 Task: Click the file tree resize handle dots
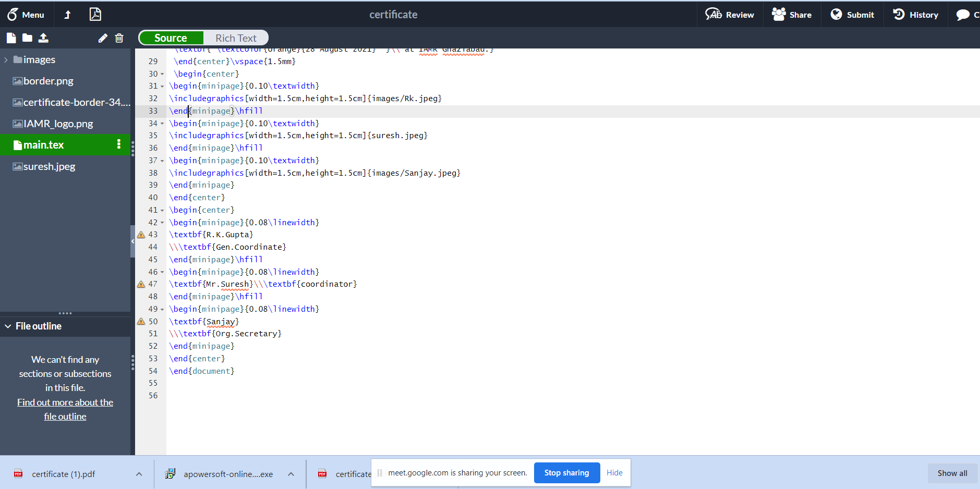[x=65, y=313]
